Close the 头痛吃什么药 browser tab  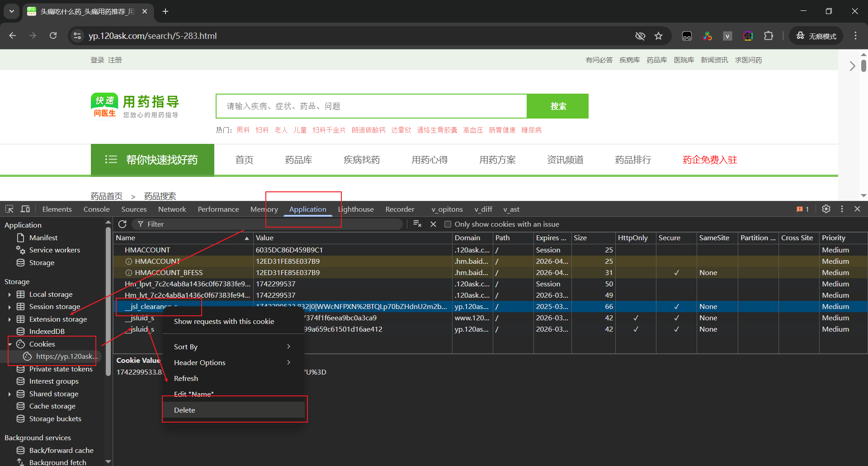(145, 11)
